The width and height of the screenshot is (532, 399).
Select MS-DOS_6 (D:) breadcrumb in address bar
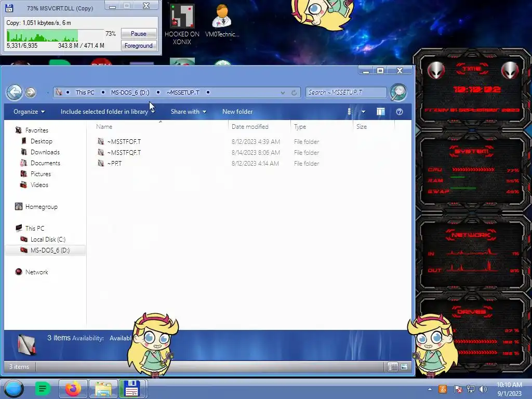tap(130, 92)
